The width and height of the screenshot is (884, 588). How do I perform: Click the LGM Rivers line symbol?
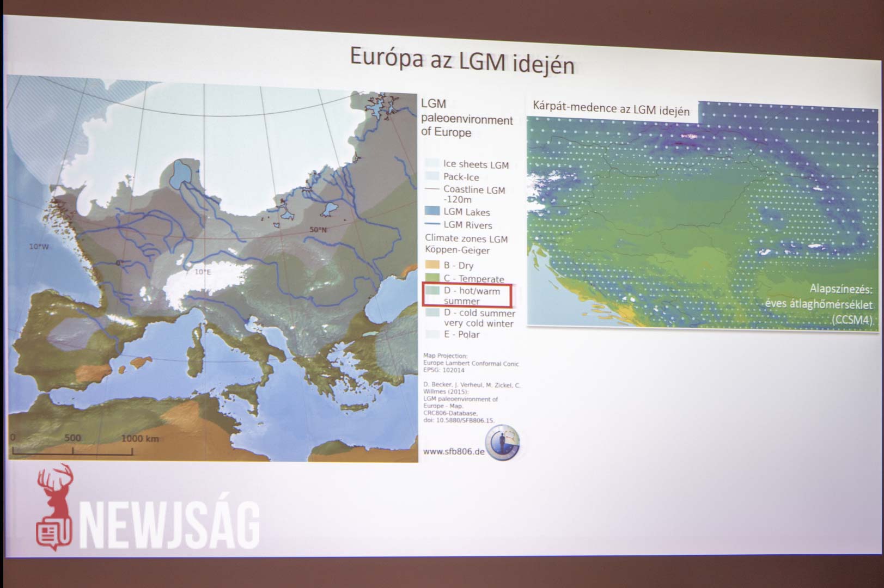(432, 224)
